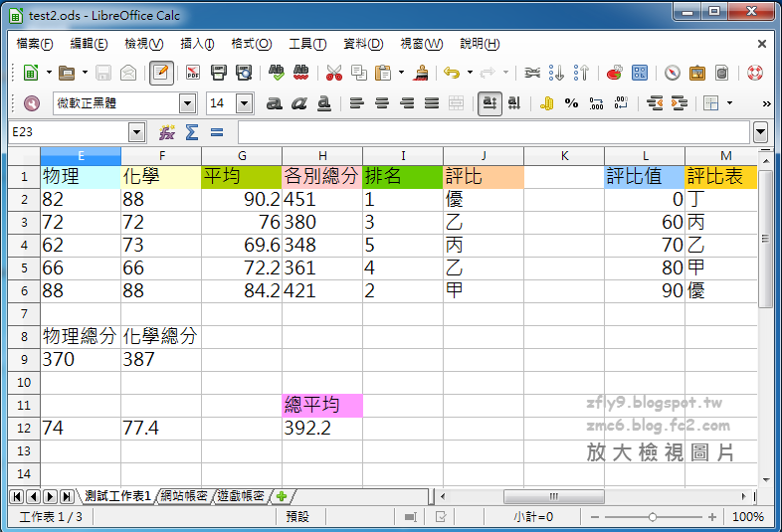Undo the last action
The image size is (782, 532).
coord(452,73)
